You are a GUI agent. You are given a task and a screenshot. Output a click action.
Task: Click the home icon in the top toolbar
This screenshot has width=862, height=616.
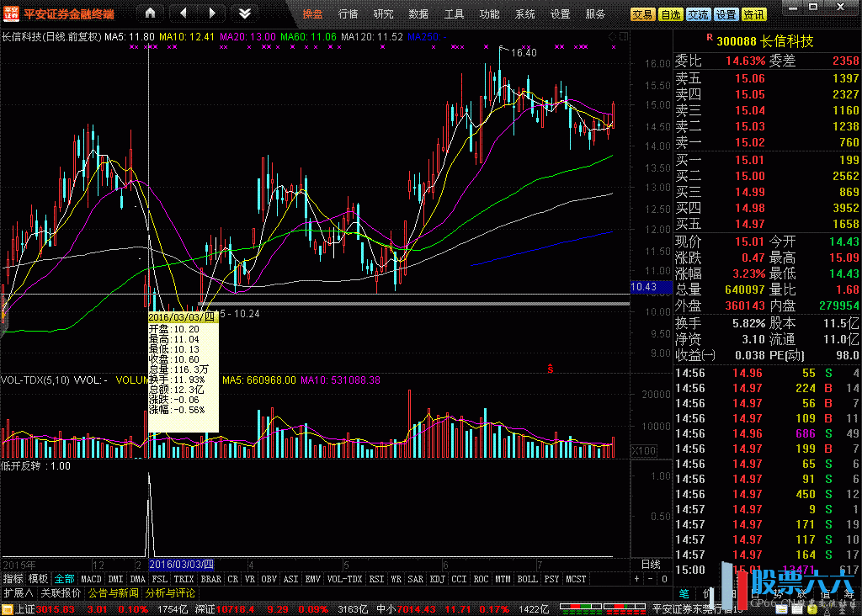point(150,13)
